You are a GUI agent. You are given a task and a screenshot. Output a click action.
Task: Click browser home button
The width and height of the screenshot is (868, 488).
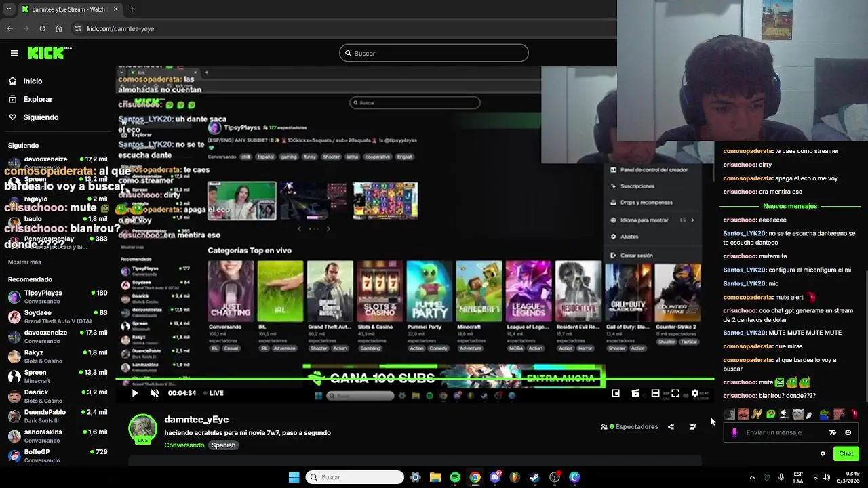point(59,28)
